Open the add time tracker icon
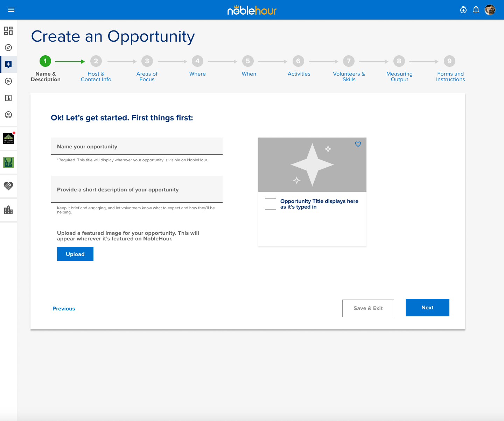The image size is (504, 421). point(463,10)
